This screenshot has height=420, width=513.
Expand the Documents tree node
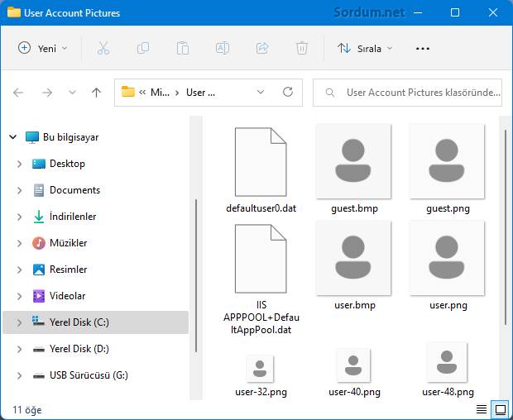(19, 190)
